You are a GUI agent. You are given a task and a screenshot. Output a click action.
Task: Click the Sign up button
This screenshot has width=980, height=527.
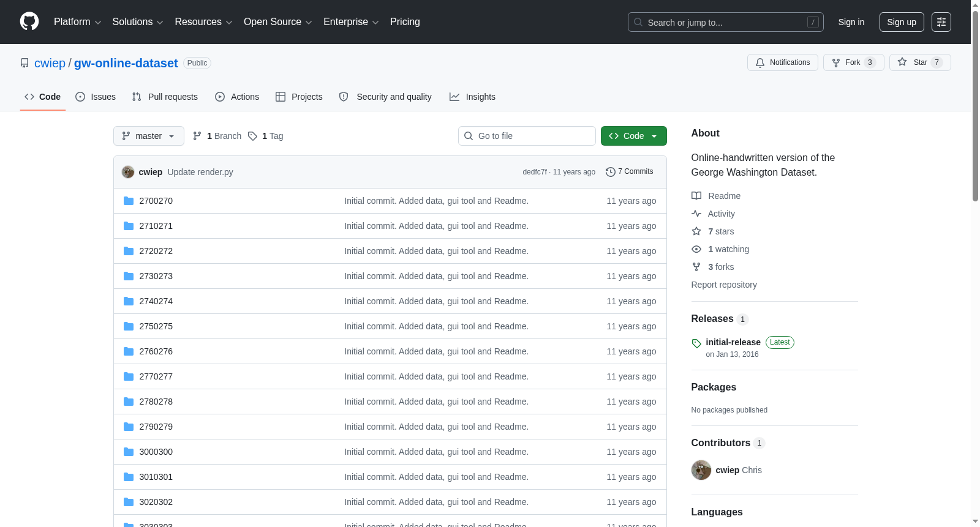pos(902,22)
